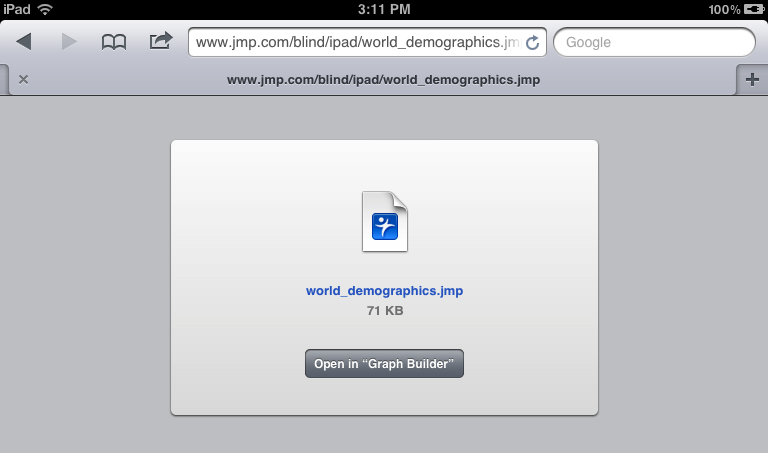Open the share action icon
The image size is (768, 453).
[161, 41]
